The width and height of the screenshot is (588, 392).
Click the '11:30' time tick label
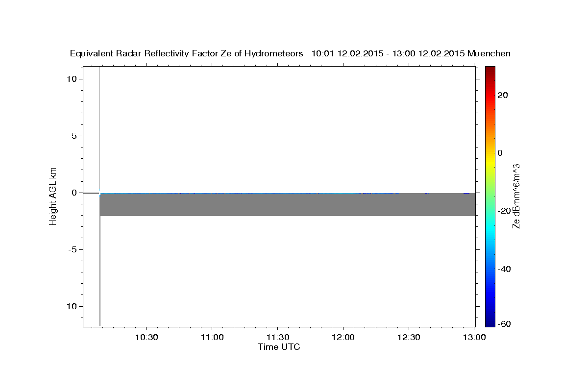278,338
